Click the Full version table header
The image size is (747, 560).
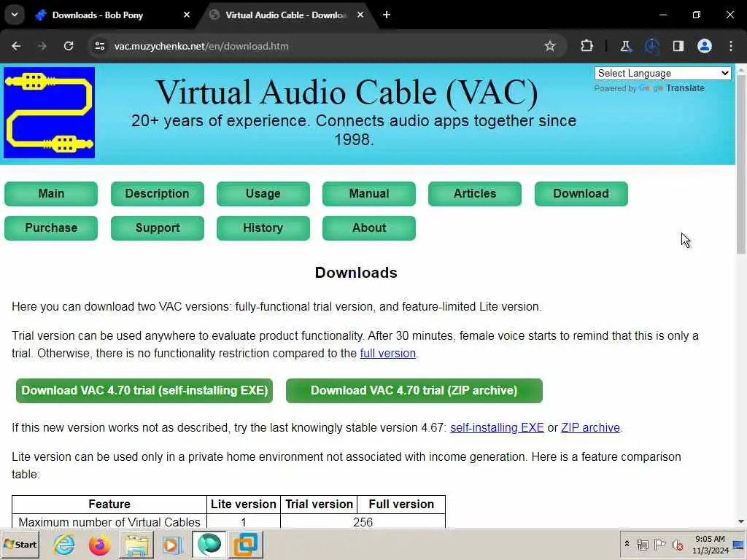(401, 505)
